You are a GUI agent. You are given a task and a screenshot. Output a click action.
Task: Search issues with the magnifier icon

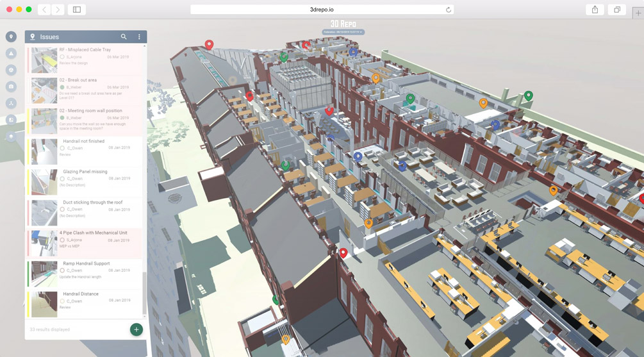tap(124, 37)
